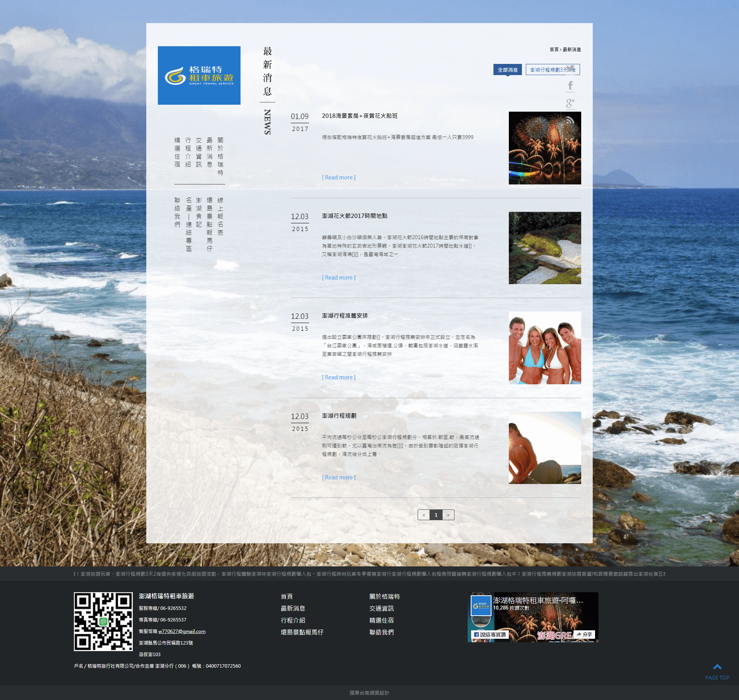
Task: Open Read more for 2018海景套房 article
Action: coord(339,178)
